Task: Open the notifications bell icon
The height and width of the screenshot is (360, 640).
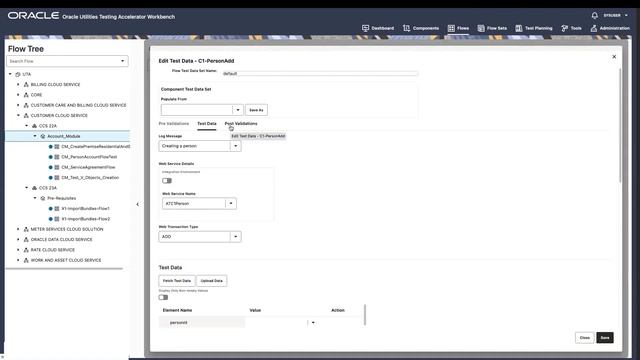Action: pyautogui.click(x=595, y=16)
